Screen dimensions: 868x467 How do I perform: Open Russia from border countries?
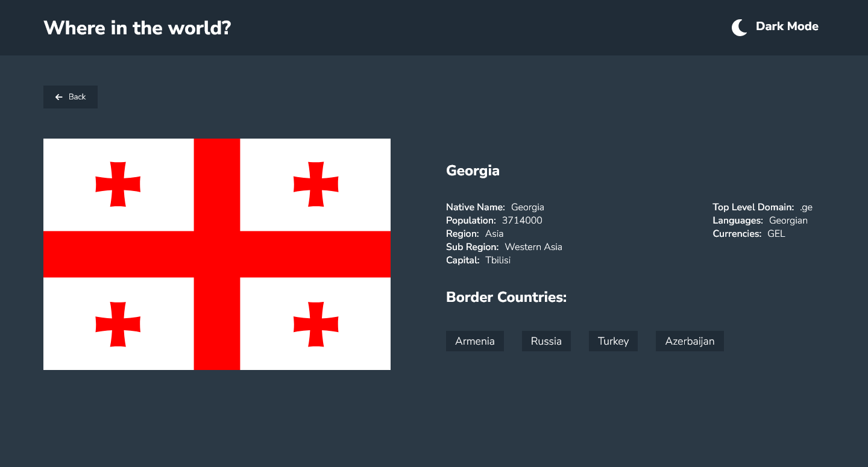[x=546, y=340]
